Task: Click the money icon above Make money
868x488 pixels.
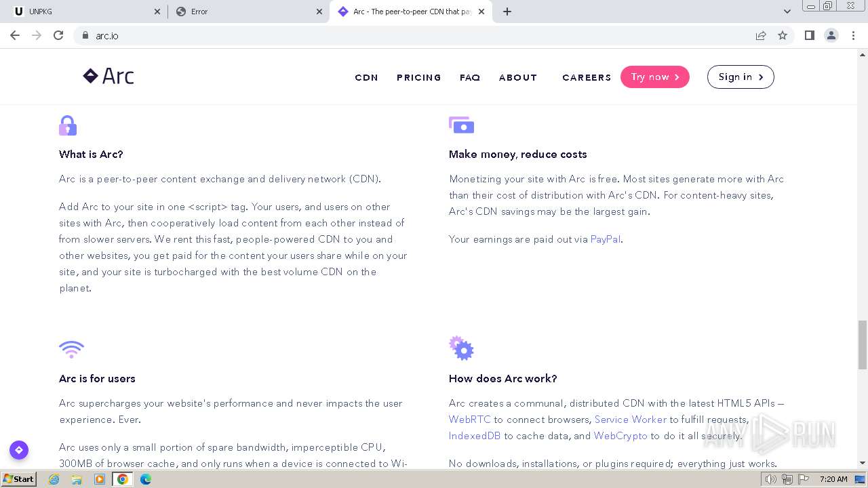Action: pyautogui.click(x=461, y=125)
